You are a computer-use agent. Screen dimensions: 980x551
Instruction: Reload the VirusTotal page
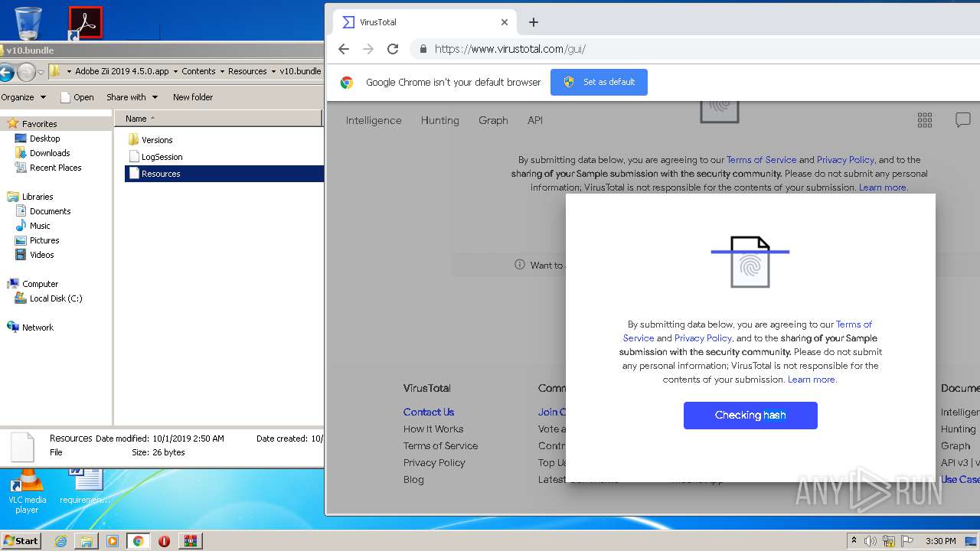coord(393,49)
